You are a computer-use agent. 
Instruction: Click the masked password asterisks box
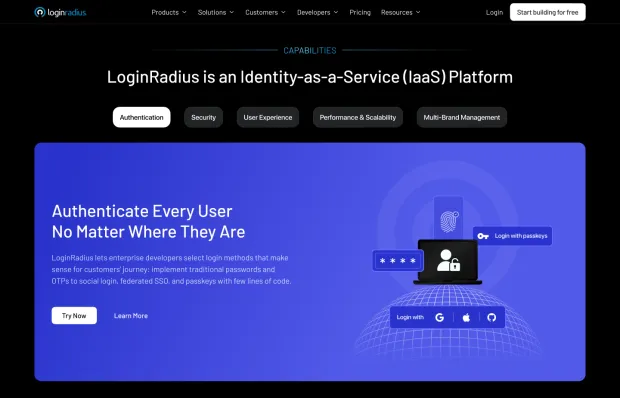pos(397,261)
